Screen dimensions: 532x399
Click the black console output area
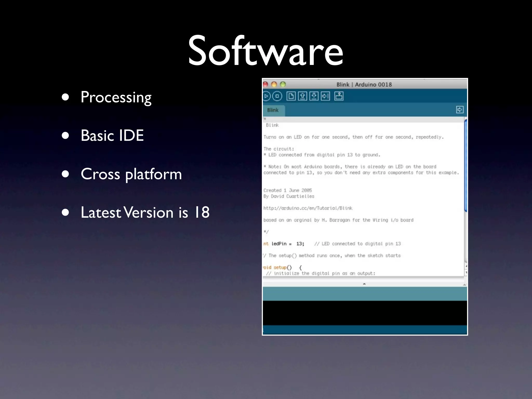[x=365, y=313]
